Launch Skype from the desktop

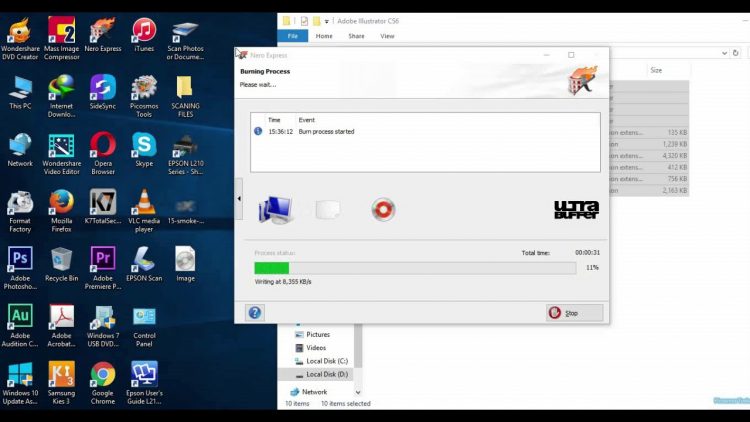pyautogui.click(x=144, y=150)
